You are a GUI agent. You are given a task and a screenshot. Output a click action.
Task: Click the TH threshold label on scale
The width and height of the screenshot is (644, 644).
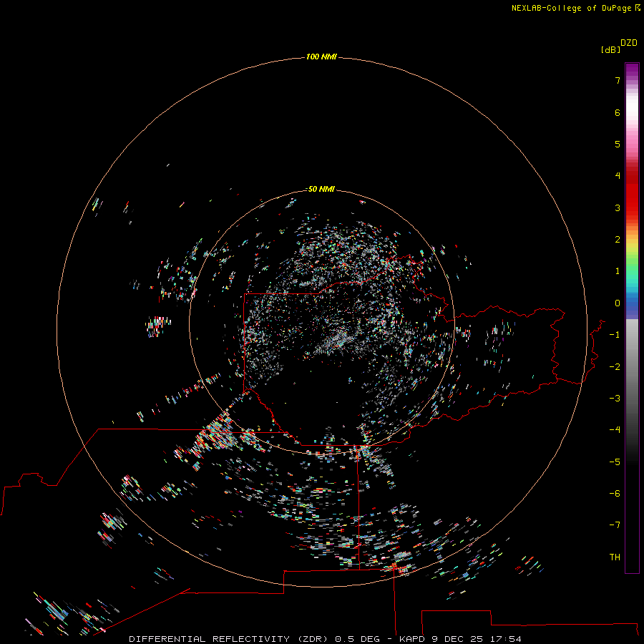(x=615, y=557)
